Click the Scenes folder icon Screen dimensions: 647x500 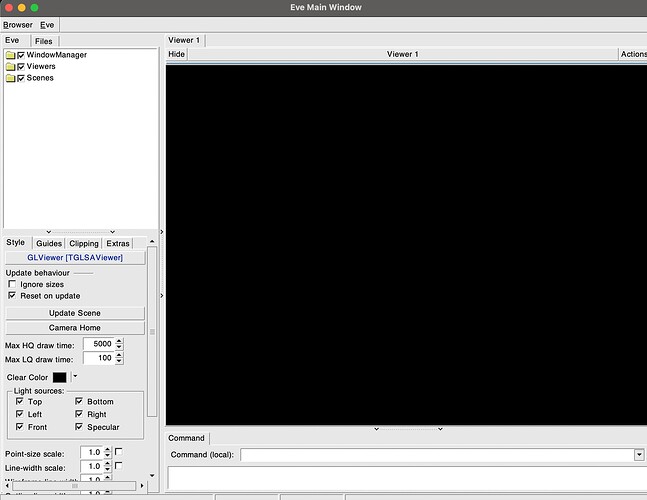click(11, 78)
